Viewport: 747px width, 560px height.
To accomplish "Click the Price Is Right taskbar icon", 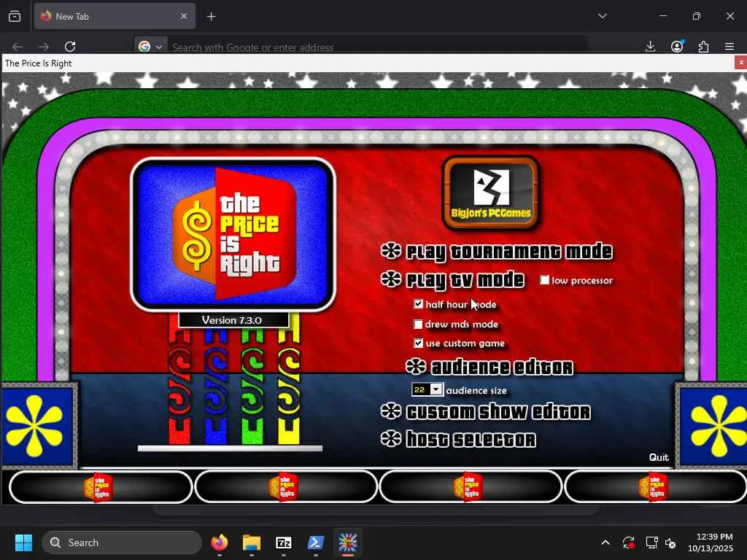I will tap(348, 542).
